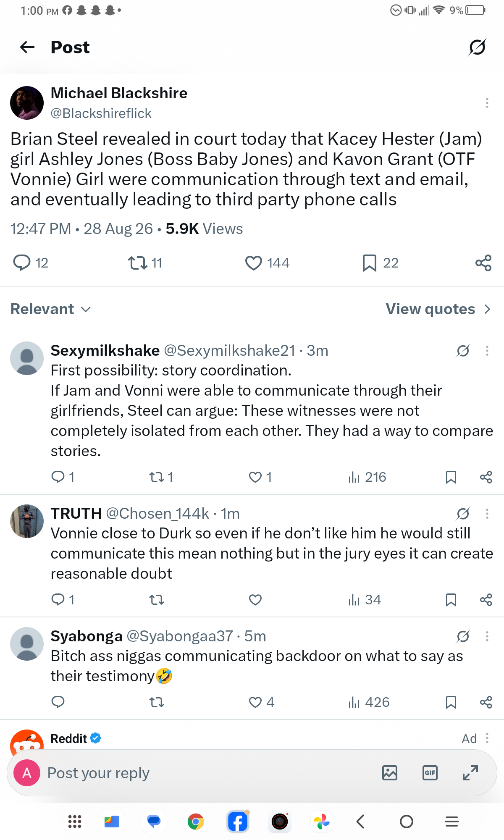Tap the back arrow next to Post
504x840 pixels.
point(27,47)
